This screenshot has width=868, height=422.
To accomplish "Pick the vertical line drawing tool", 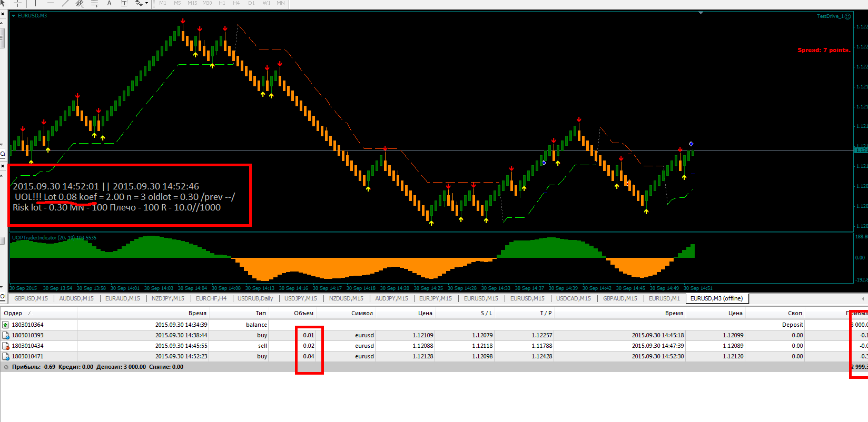I will tap(35, 3).
